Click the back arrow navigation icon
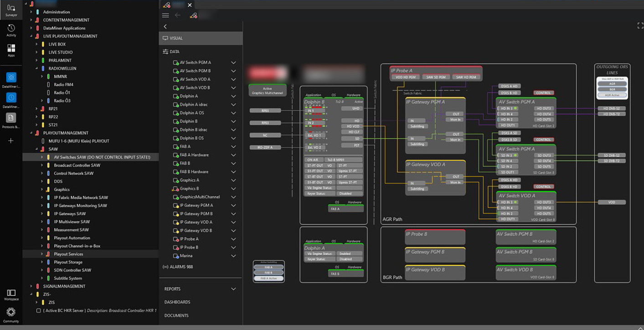644x330 pixels. [x=178, y=15]
